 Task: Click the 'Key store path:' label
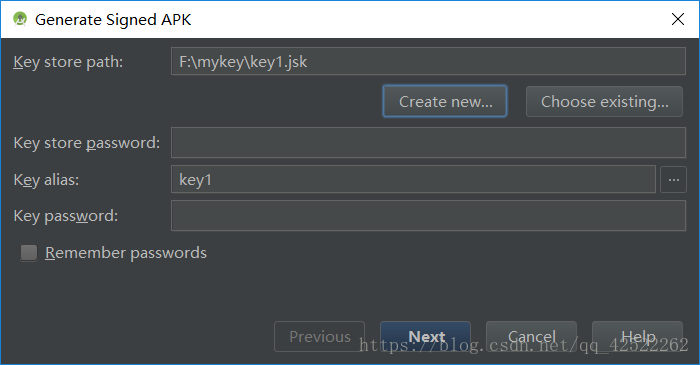tap(68, 62)
